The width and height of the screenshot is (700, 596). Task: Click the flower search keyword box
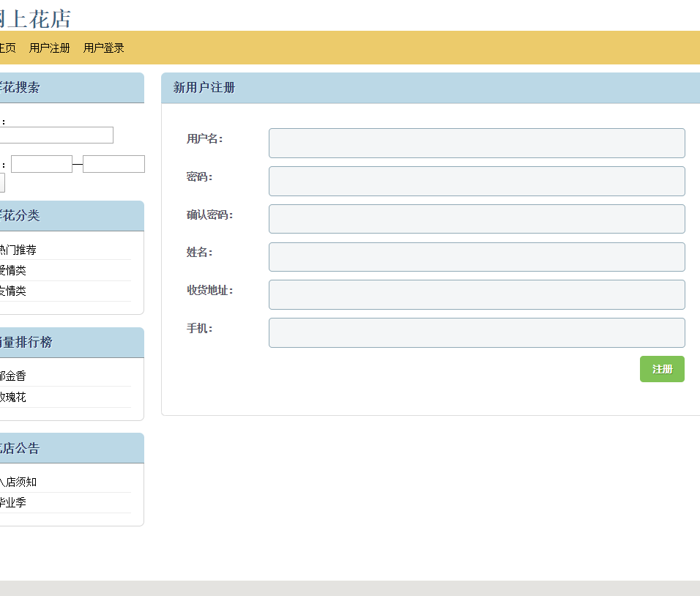pyautogui.click(x=56, y=135)
